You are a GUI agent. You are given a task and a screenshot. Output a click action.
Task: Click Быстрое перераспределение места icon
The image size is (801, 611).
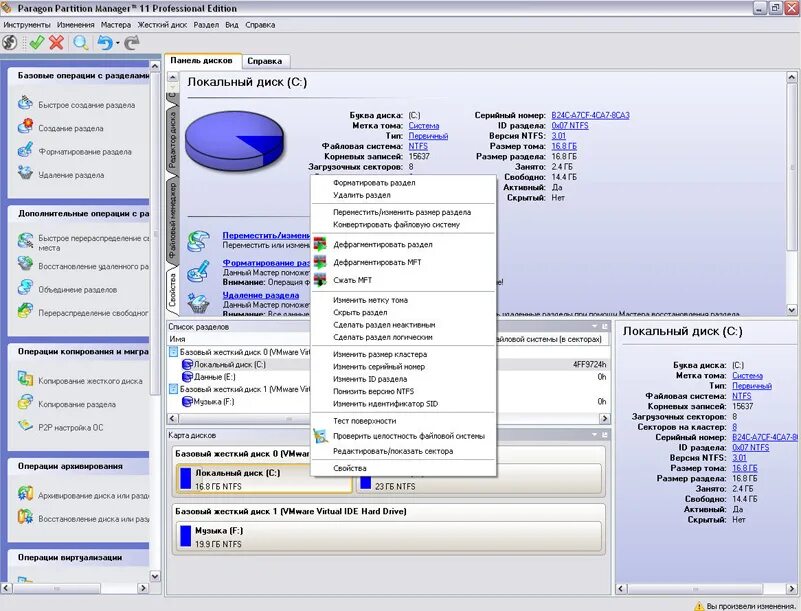(25, 240)
